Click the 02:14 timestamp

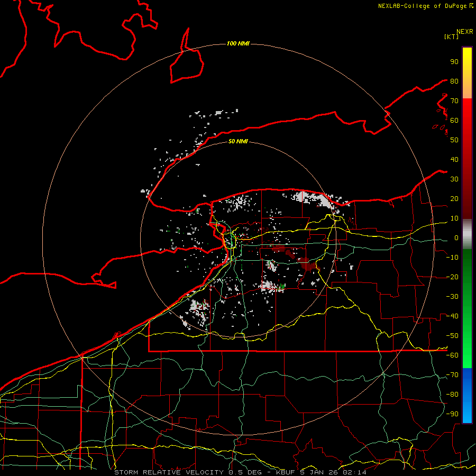coord(354,472)
